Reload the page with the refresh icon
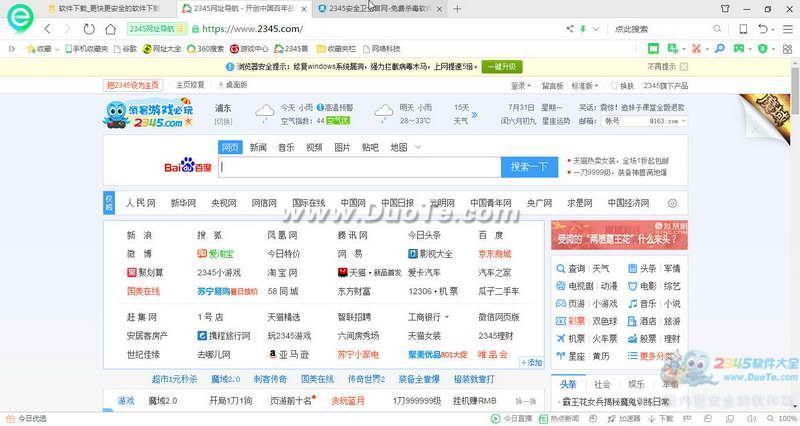Screen dimensions: 800x426 (89, 29)
